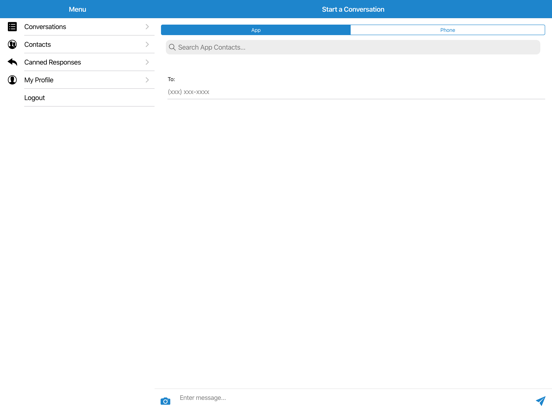Expand Contacts chevron arrow
Image resolution: width=552 pixels, height=414 pixels.
pos(147,44)
